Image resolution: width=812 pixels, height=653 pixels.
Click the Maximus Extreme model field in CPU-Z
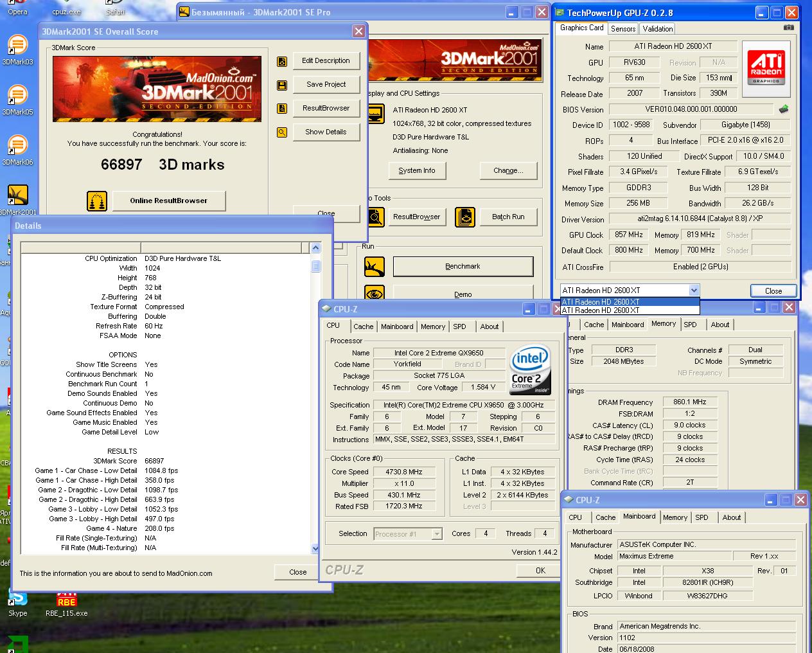click(x=675, y=557)
